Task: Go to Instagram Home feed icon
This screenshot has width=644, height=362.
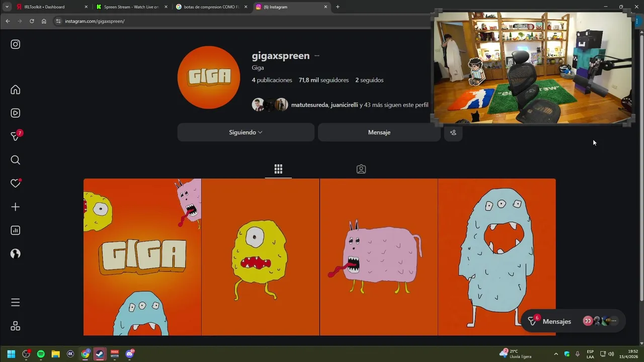Action: coord(16,89)
